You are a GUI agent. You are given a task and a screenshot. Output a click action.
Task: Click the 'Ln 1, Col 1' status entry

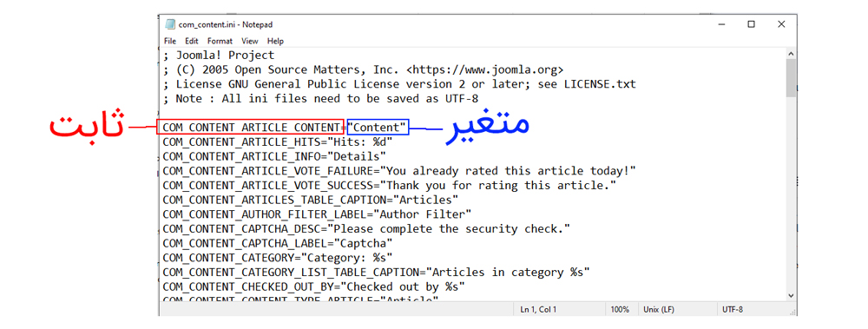(538, 310)
